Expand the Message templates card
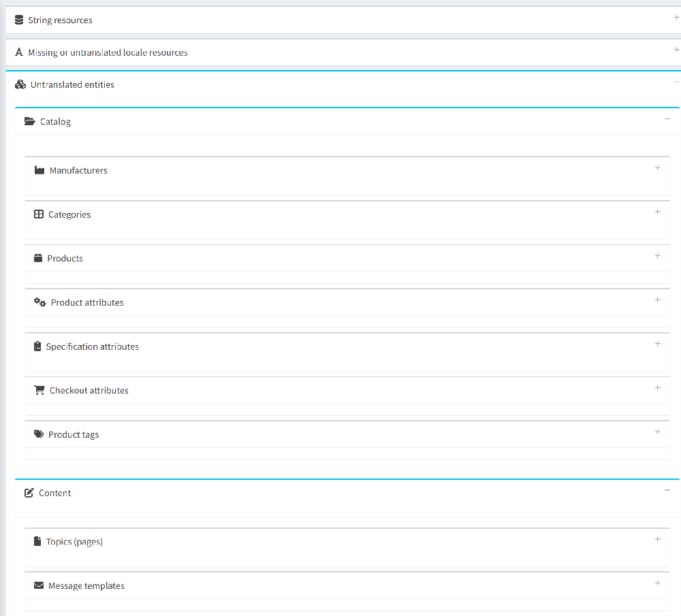The width and height of the screenshot is (681, 616). pos(658,583)
